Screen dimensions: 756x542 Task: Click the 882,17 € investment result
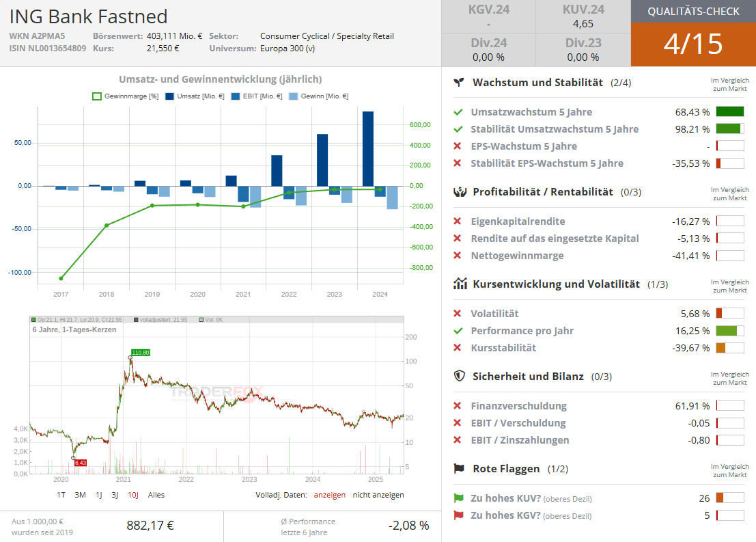150,525
